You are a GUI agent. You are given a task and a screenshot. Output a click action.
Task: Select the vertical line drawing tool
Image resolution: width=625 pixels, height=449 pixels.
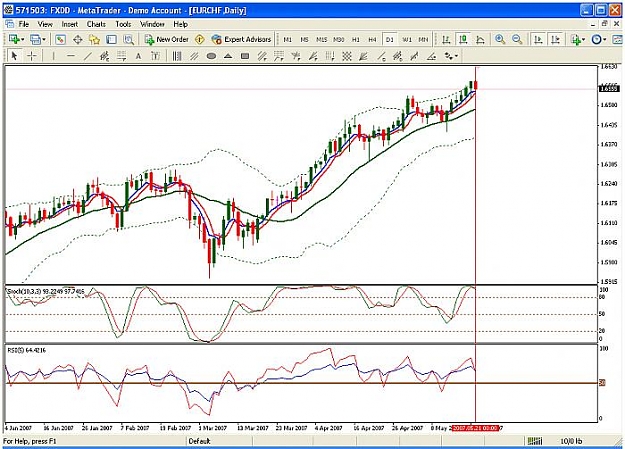tap(53, 56)
